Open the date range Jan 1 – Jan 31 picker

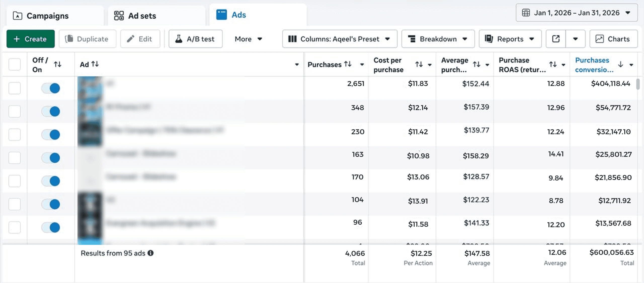(x=577, y=13)
